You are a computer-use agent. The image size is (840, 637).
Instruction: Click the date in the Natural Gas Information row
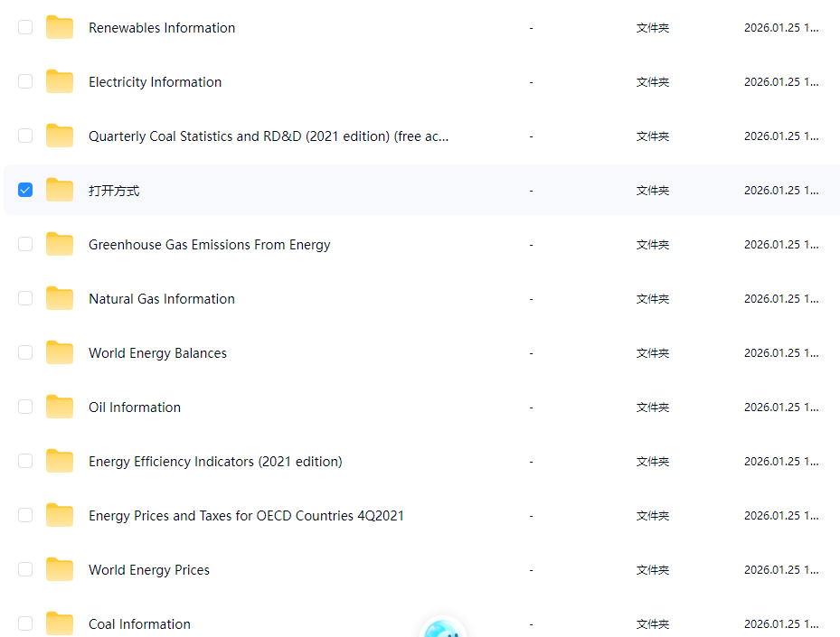[x=781, y=299]
